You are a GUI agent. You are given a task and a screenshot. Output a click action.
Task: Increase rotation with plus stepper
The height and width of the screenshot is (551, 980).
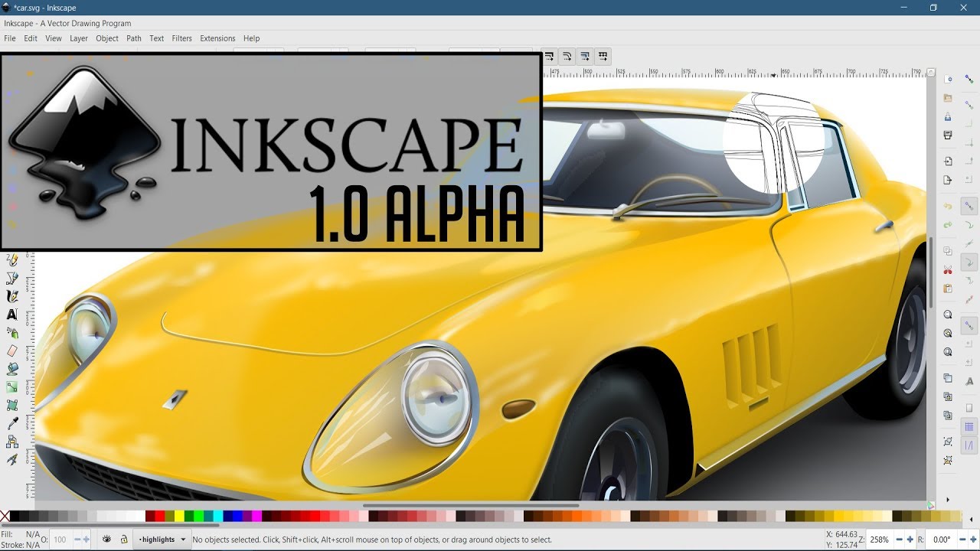pyautogui.click(x=972, y=540)
